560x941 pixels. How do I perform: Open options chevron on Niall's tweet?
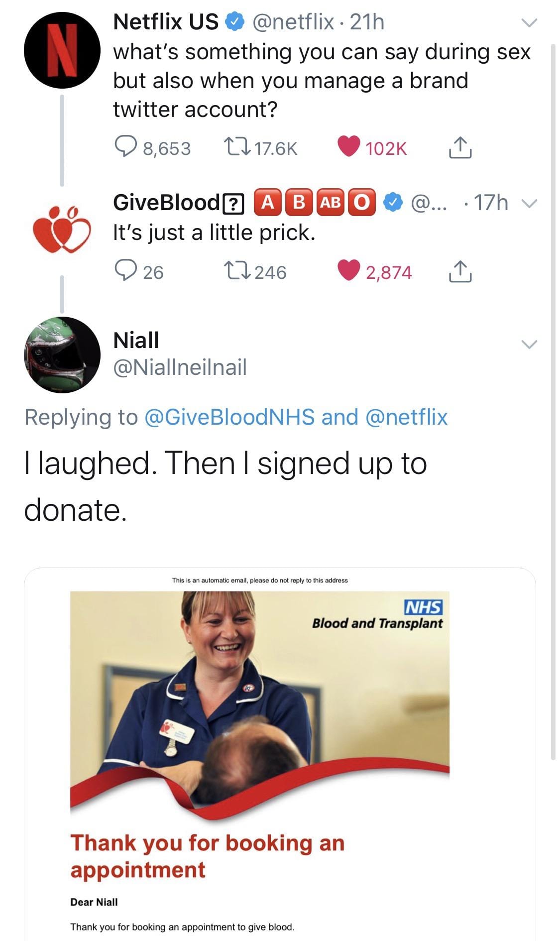tap(529, 344)
